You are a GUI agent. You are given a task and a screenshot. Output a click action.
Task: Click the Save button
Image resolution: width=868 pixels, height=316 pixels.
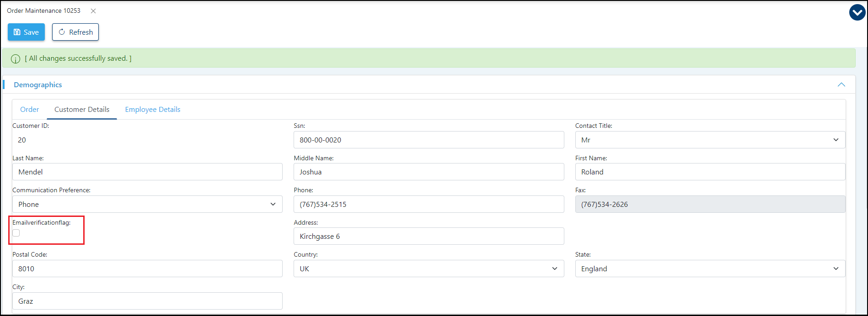26,32
